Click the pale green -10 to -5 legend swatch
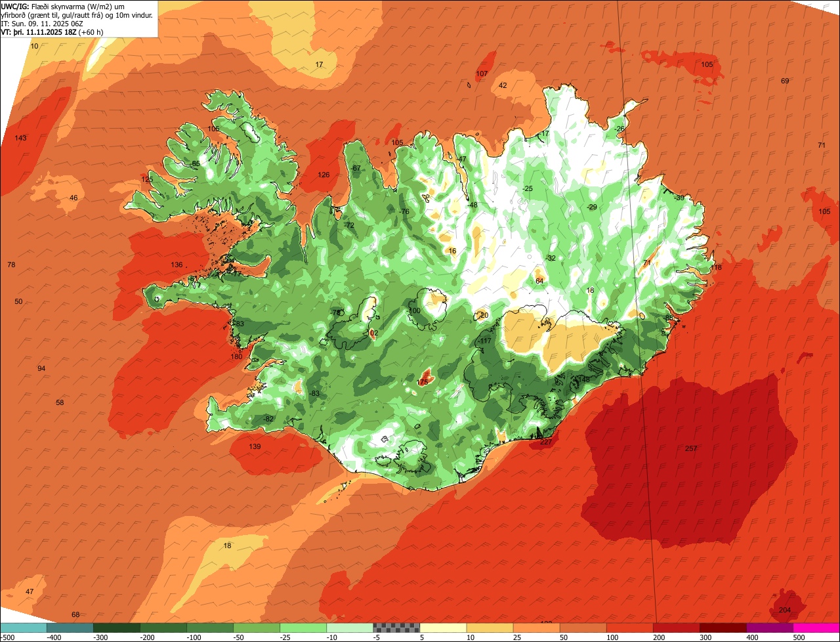840x642 pixels. 349,628
